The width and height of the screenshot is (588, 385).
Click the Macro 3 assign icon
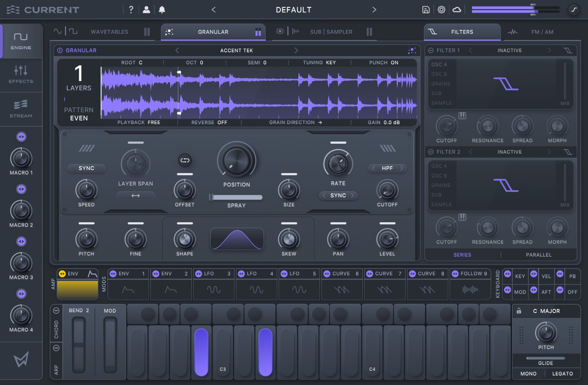pyautogui.click(x=21, y=242)
